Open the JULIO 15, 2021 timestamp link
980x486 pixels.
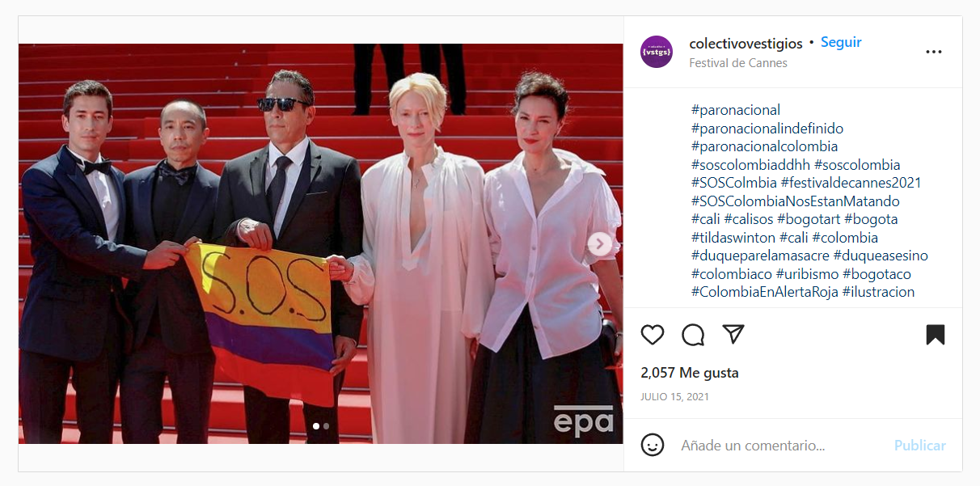click(674, 397)
